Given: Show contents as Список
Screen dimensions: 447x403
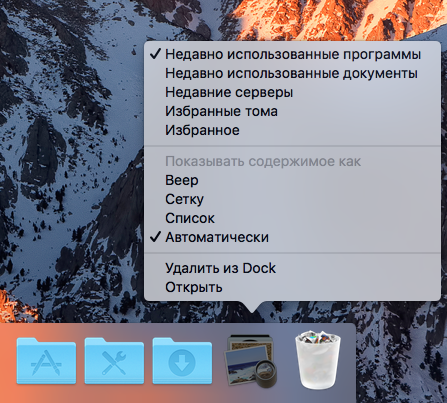Looking at the screenshot, I should 292,218.
